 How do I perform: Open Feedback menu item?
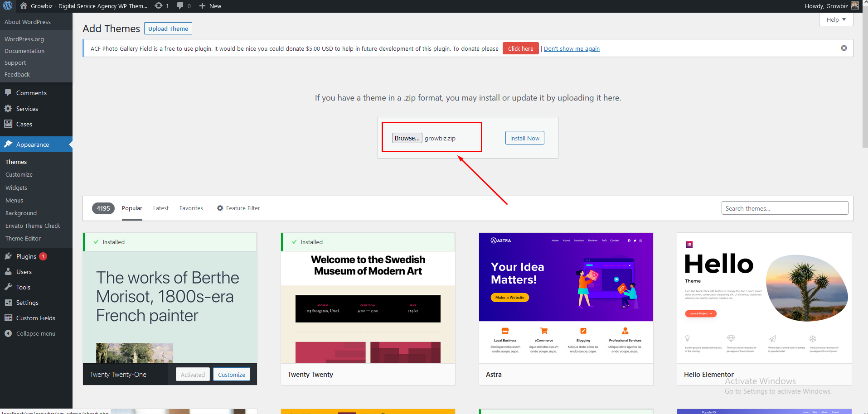click(17, 75)
